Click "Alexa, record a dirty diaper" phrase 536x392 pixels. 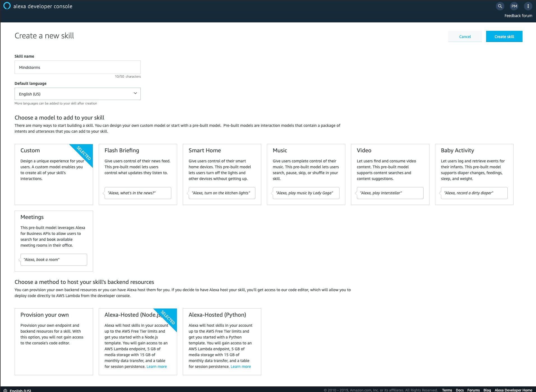(x=474, y=193)
